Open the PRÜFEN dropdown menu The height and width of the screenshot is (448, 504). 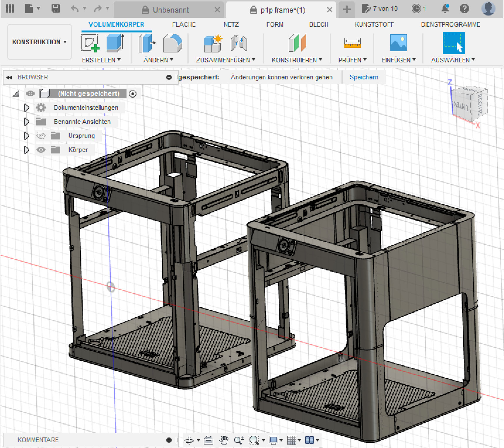(352, 60)
